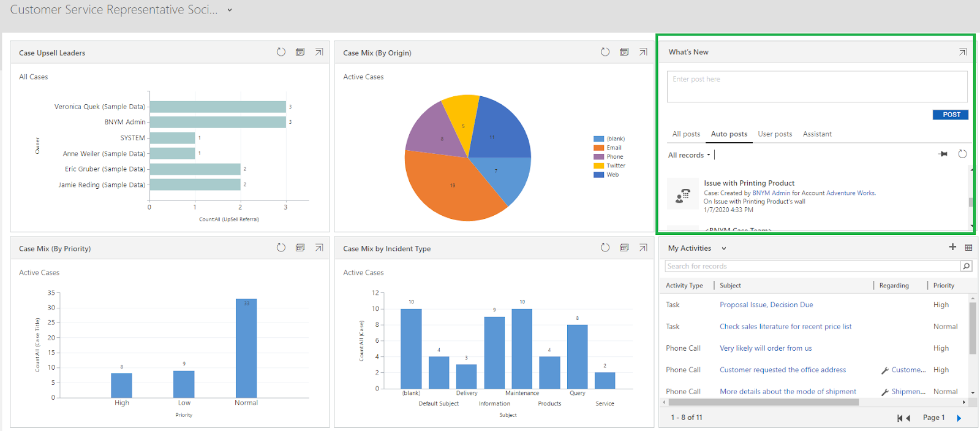Open the My Activities view dropdown

723,248
